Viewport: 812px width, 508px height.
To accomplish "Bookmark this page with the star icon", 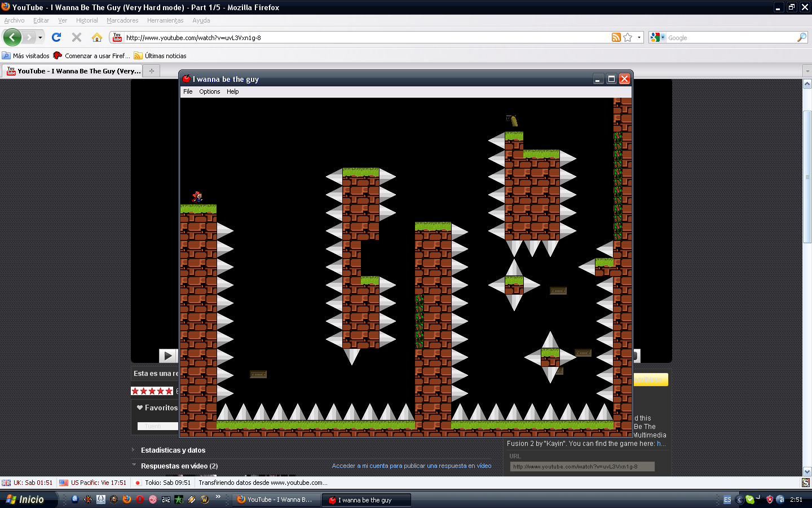I will (628, 38).
